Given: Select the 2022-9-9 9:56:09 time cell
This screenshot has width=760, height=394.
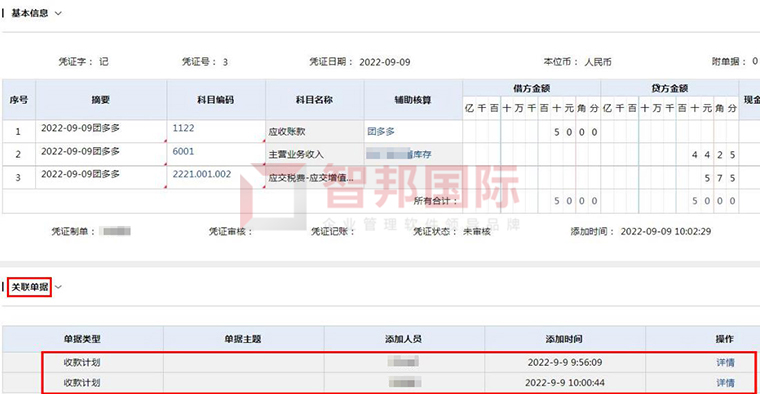Looking at the screenshot, I should point(565,362).
